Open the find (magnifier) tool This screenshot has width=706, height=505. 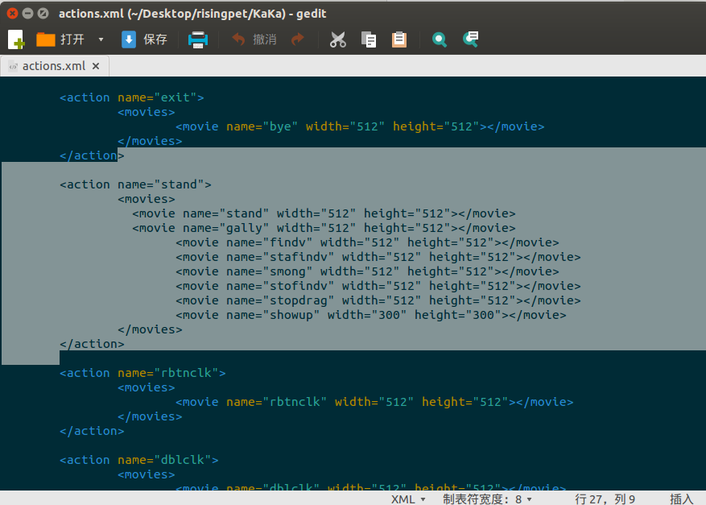tap(439, 40)
